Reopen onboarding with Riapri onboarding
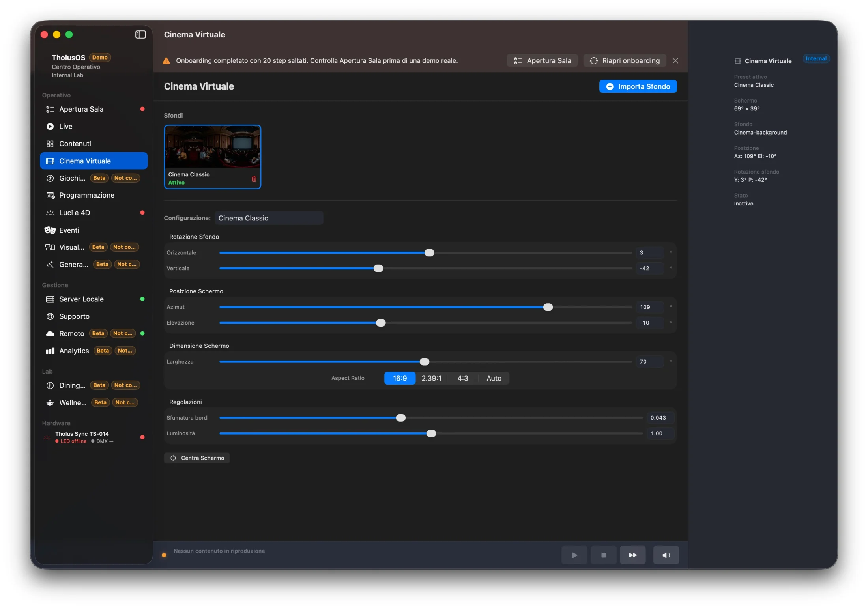 [625, 60]
